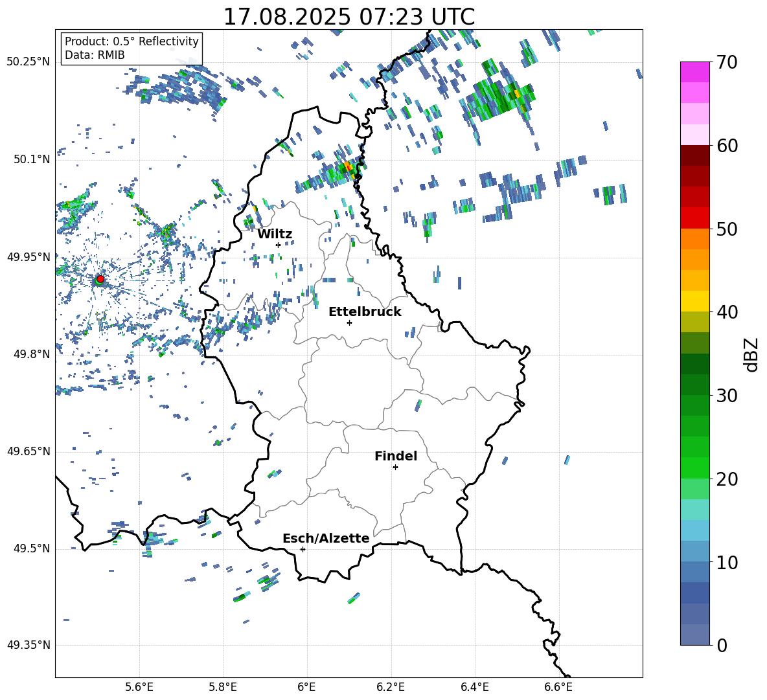Screen dimensions: 767x700
Task: Click the 6.4°E longitude label
Action: [x=474, y=687]
